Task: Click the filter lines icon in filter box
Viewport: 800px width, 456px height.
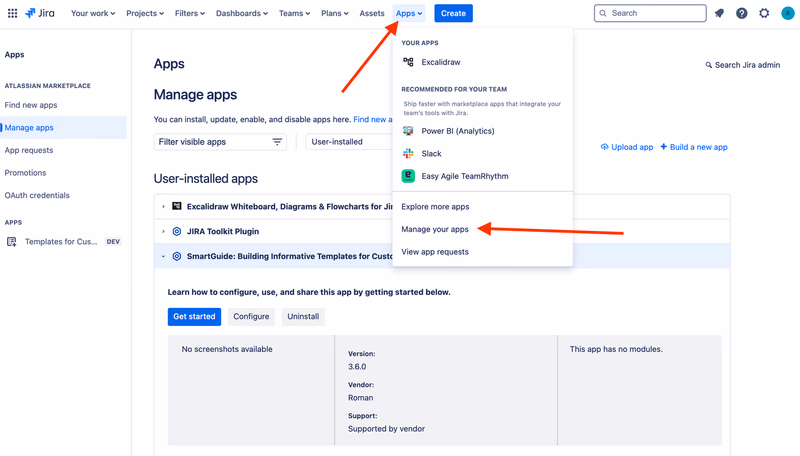Action: [277, 142]
